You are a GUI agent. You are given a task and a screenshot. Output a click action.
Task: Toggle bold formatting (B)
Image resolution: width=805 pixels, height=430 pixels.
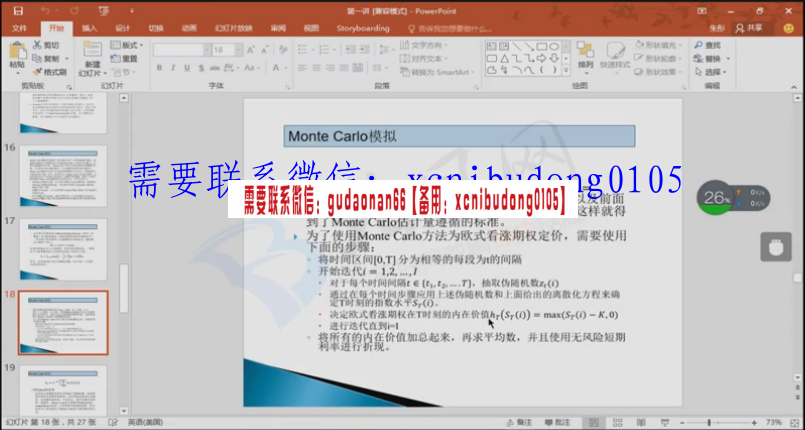(159, 68)
